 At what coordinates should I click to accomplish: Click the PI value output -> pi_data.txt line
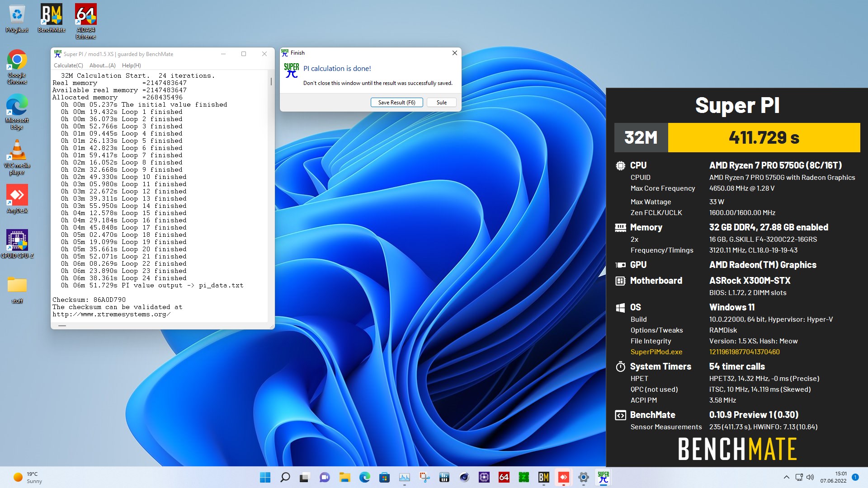tap(152, 286)
